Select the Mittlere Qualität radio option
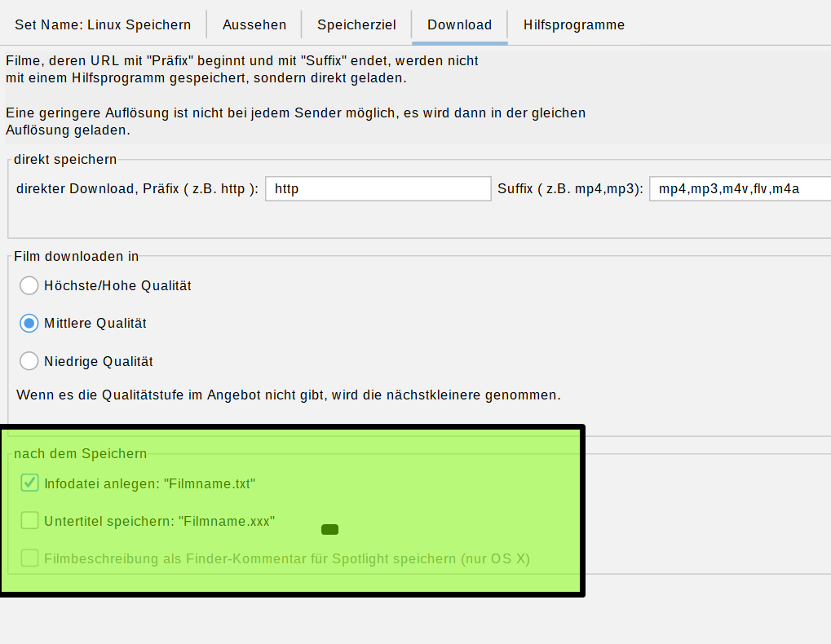The height and width of the screenshot is (644, 831). point(29,323)
